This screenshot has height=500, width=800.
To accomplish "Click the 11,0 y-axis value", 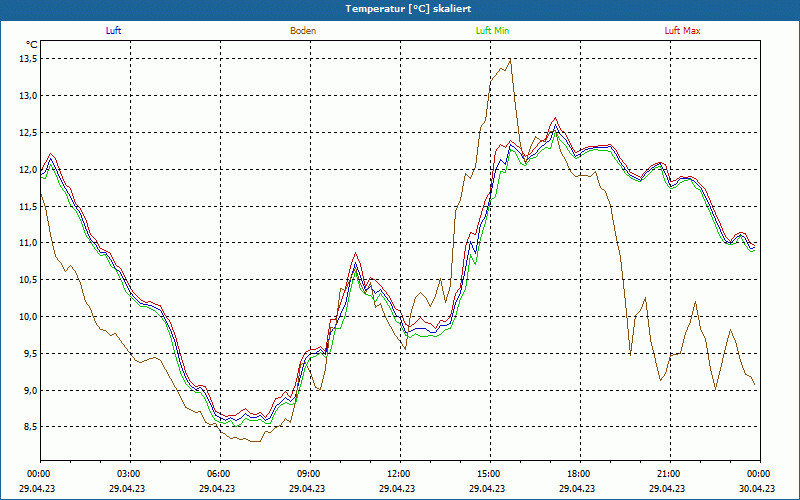I will coord(28,243).
